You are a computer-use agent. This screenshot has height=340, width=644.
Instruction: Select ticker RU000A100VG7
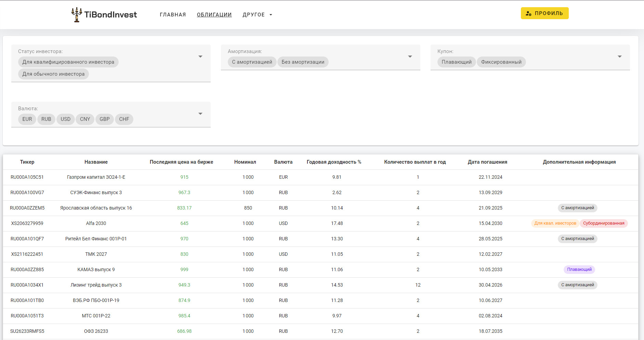[27, 193]
